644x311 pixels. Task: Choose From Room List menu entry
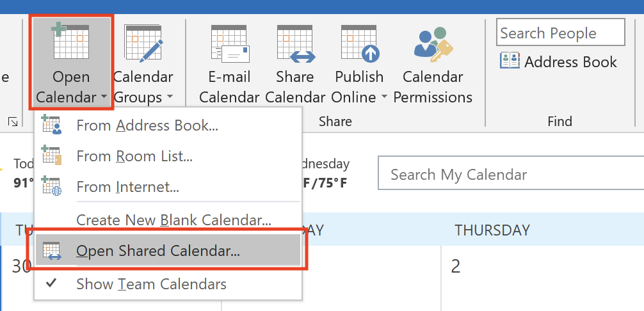(x=134, y=155)
